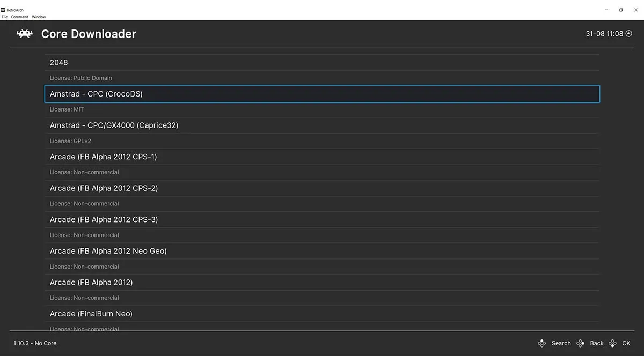The height and width of the screenshot is (362, 644).
Task: Select Arcade (FB Alpha 2012 CPS-2) core
Action: (x=322, y=188)
